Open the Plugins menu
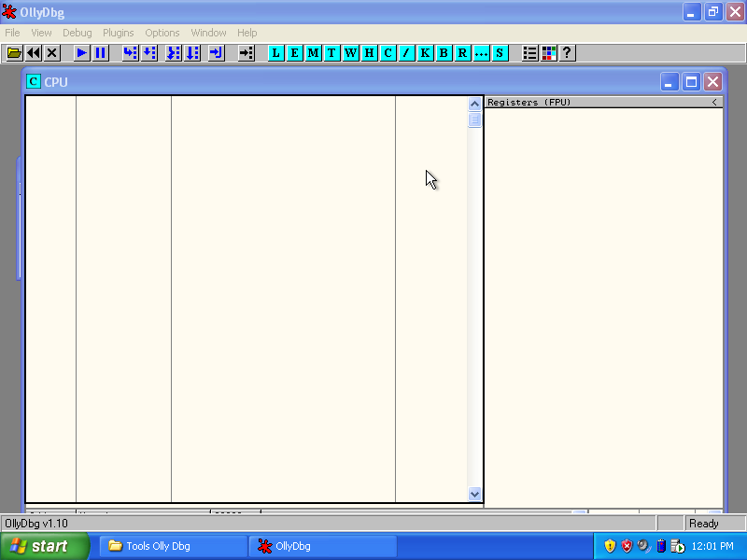Image resolution: width=747 pixels, height=560 pixels. (119, 33)
